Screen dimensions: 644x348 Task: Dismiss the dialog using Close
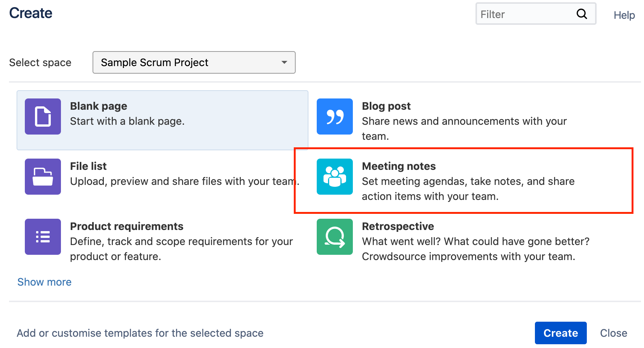coord(613,333)
